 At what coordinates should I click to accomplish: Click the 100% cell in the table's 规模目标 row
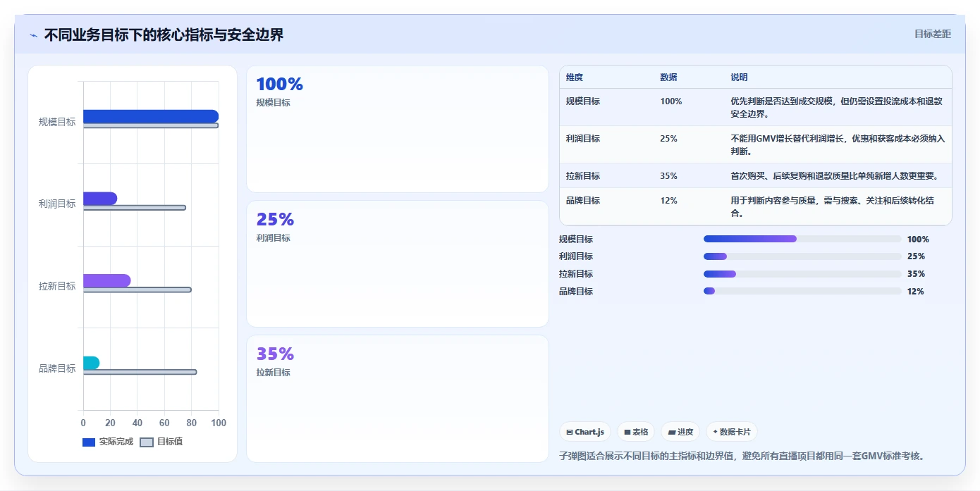671,101
